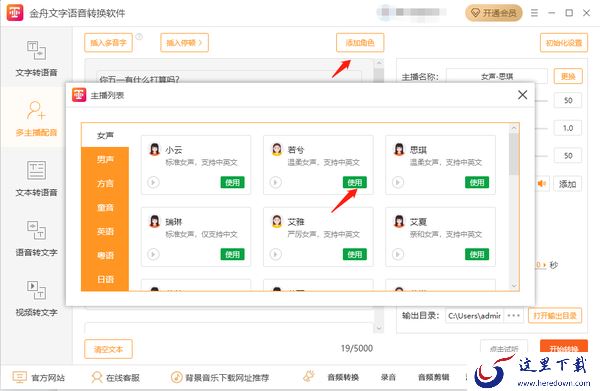
Task: Click 初始化设置 button
Action: pos(564,42)
